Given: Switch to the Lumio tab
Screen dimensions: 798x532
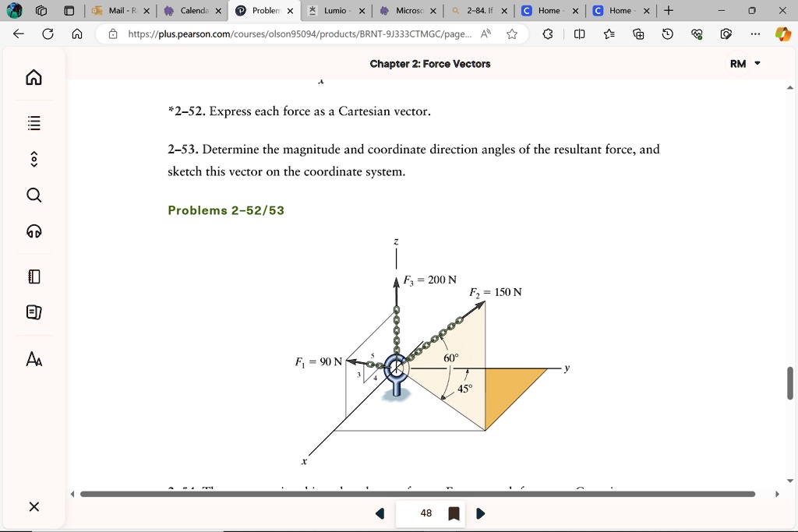Looking at the screenshot, I should tap(335, 12).
